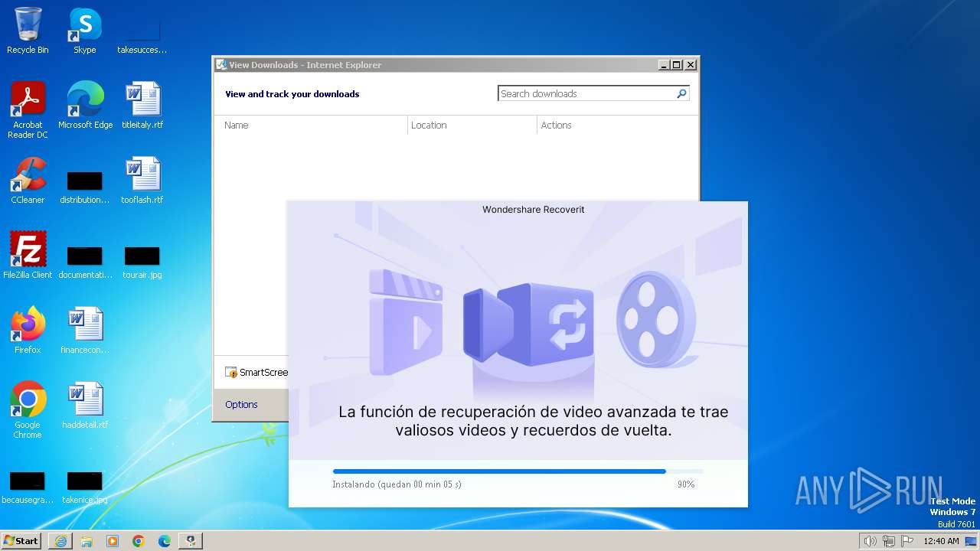Click Options link in View Downloads
Viewport: 980px width, 551px height.
click(241, 404)
